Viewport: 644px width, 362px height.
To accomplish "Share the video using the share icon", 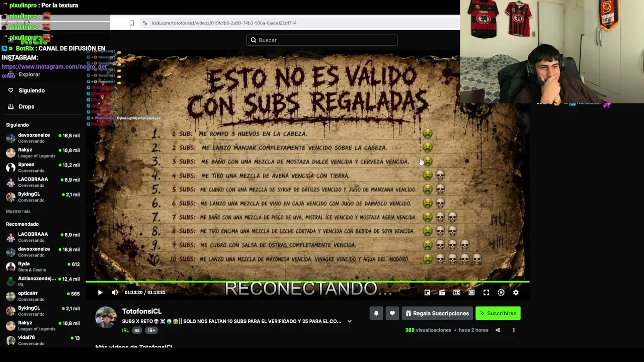I will [498, 330].
